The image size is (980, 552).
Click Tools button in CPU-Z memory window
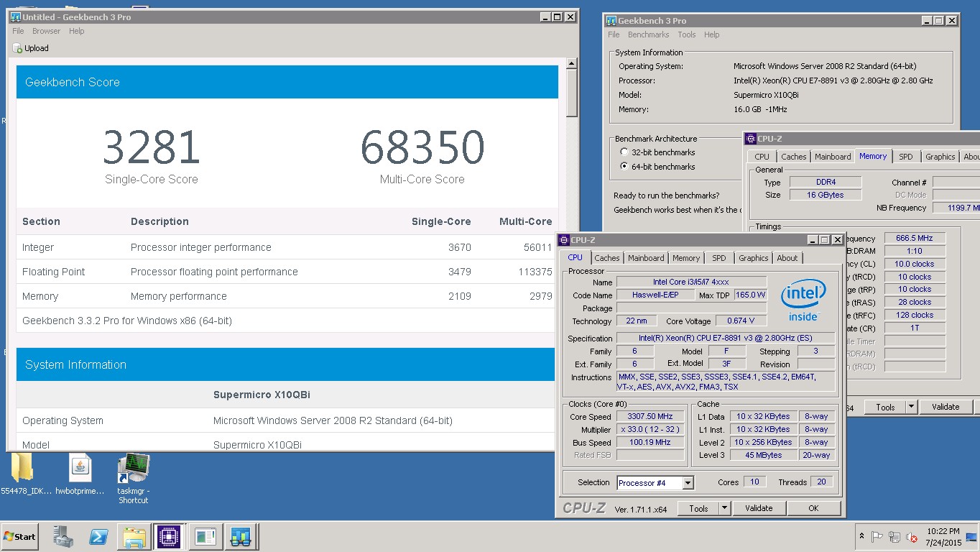pos(885,407)
